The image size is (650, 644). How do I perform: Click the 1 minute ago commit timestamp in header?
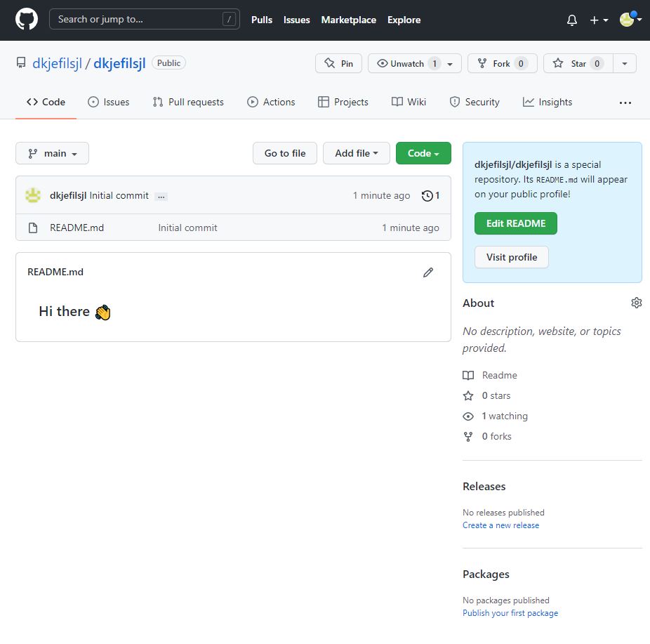point(381,196)
